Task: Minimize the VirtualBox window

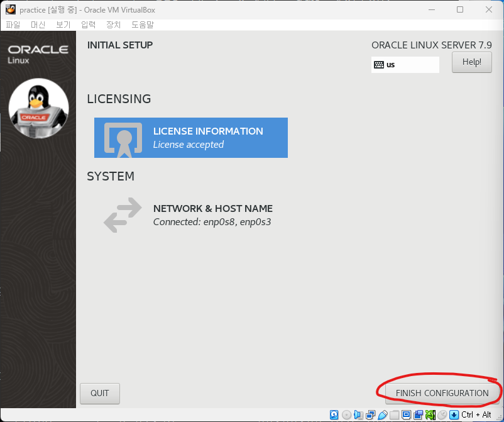Action: pyautogui.click(x=432, y=9)
